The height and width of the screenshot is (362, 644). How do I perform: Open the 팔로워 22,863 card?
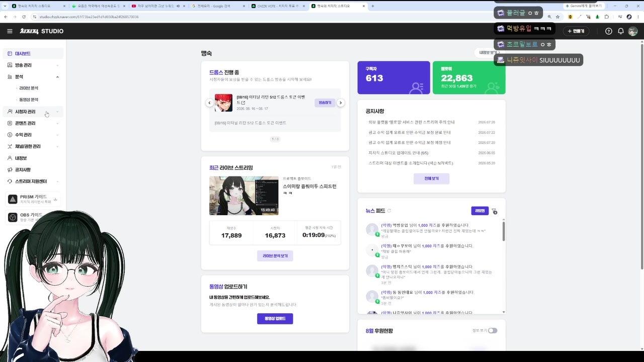(469, 78)
